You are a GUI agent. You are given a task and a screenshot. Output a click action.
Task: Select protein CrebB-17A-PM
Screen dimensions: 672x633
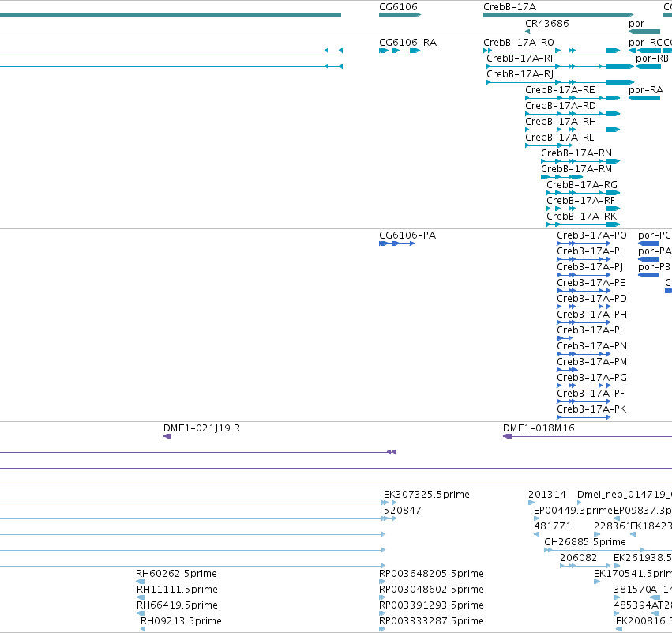(x=592, y=363)
